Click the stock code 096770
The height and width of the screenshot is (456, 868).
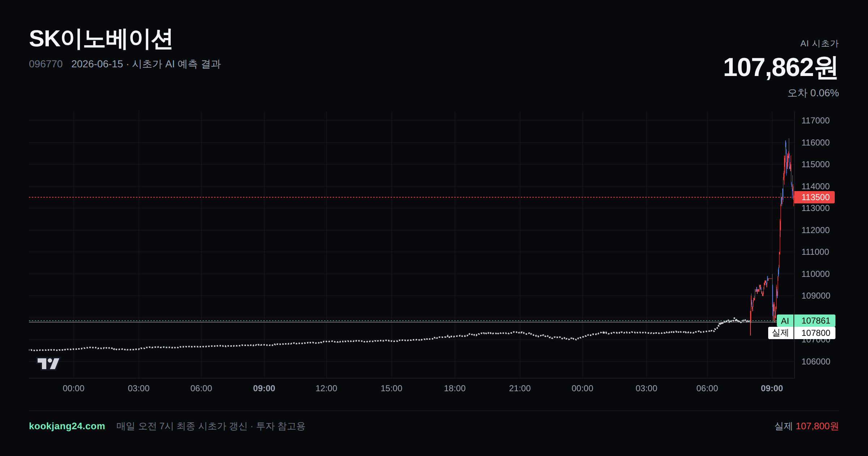pyautogui.click(x=46, y=64)
